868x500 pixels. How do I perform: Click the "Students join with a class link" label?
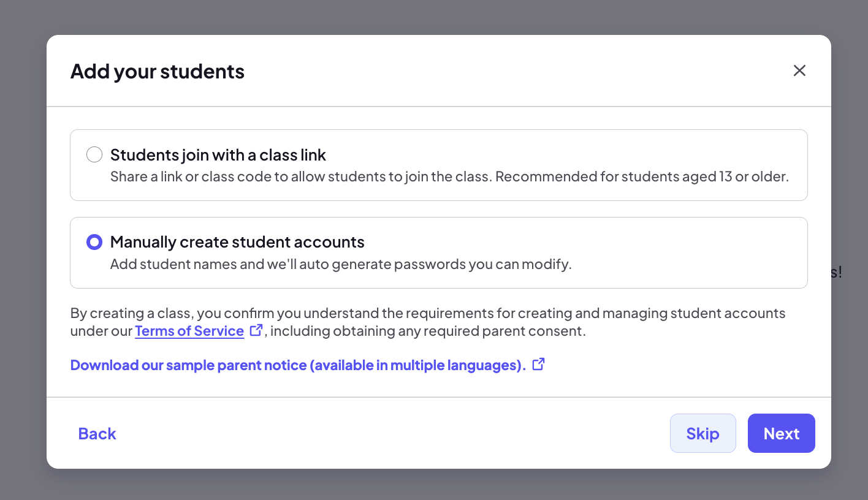[218, 155]
